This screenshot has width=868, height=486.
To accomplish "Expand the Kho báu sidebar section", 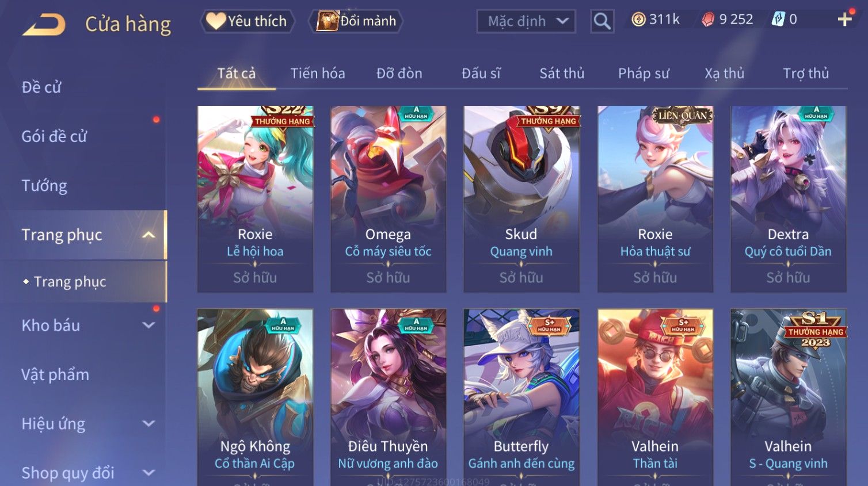I will tap(149, 325).
